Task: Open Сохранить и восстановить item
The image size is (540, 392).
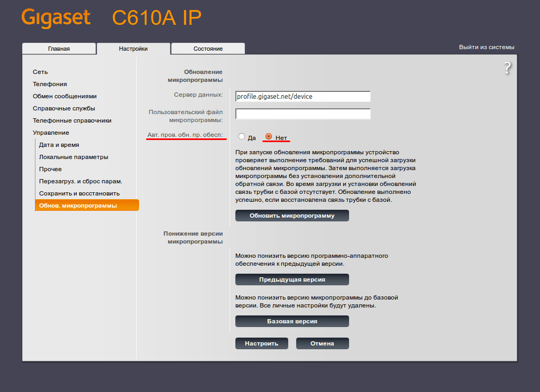Action: [79, 193]
